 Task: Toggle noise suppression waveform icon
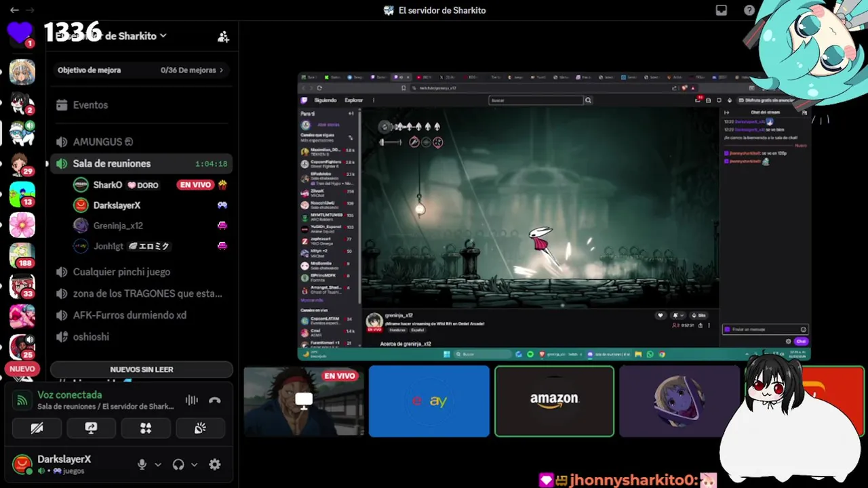(x=192, y=401)
